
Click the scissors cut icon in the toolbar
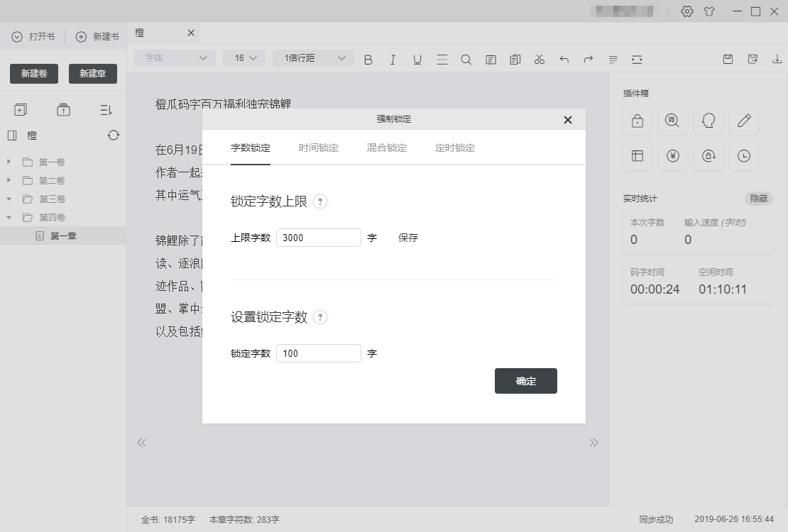pyautogui.click(x=539, y=60)
